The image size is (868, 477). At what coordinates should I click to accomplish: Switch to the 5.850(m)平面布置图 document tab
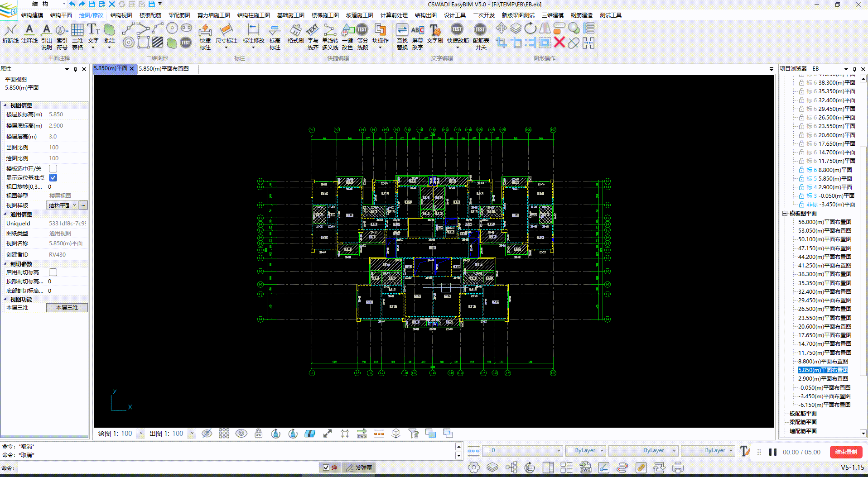[x=164, y=69]
